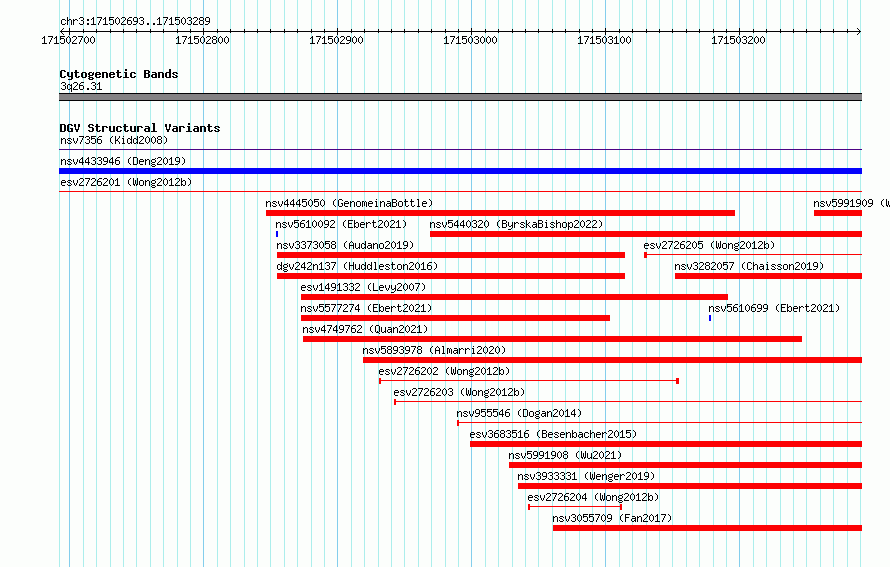The image size is (890, 567).
Task: Select the esv2726204 short red line
Action: tap(575, 507)
